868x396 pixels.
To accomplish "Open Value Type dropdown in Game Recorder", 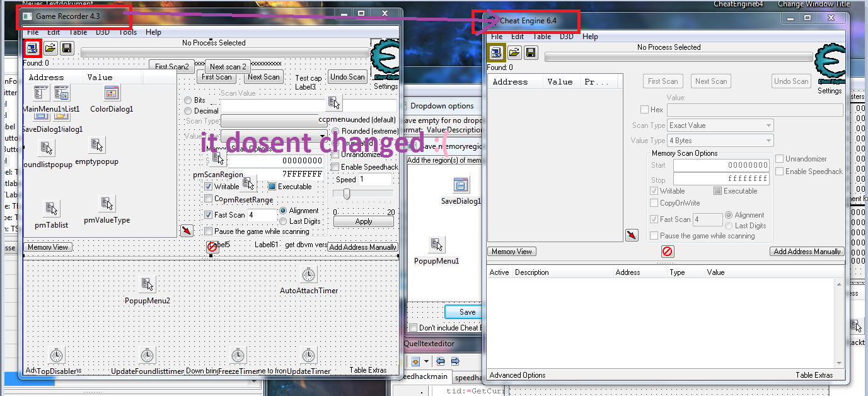I will (x=274, y=136).
